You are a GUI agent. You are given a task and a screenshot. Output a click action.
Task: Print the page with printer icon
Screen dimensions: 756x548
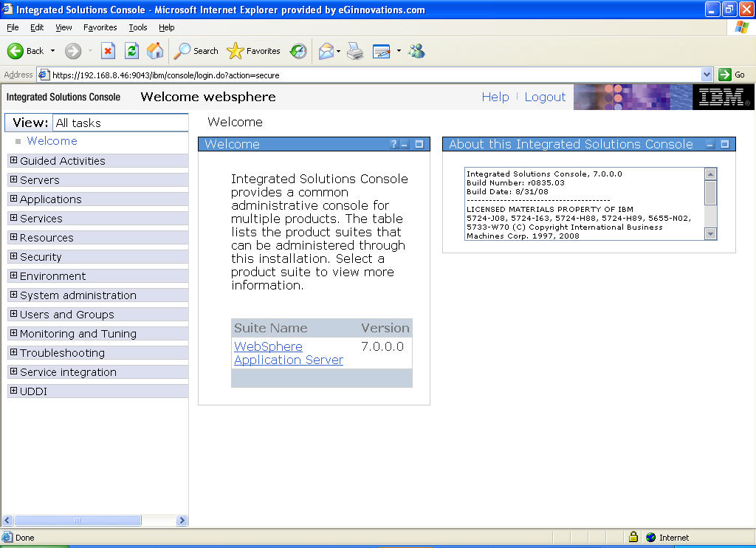(x=355, y=51)
